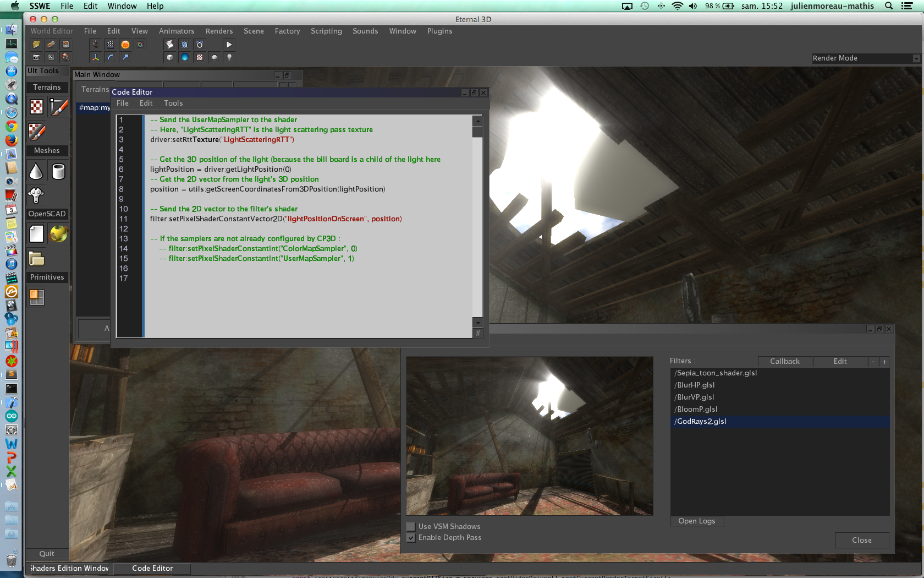Open the OpenSCAD folder icon
This screenshot has height=578, width=924.
(x=36, y=258)
